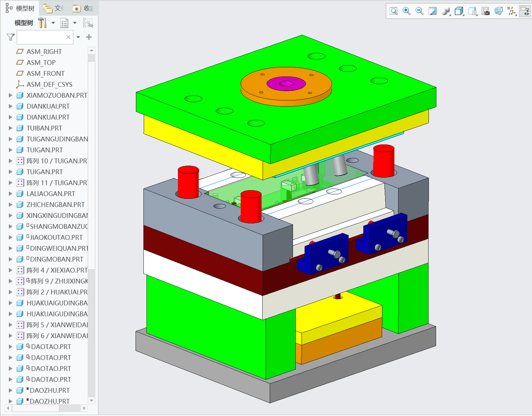Toggle the perspective view icon
Screen dimensions: 532x416
point(499,11)
